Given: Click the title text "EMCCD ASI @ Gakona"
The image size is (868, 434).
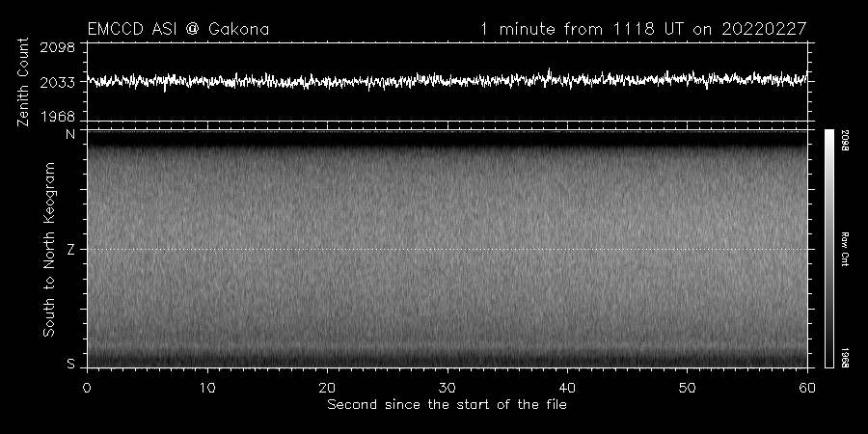Looking at the screenshot, I should [178, 29].
